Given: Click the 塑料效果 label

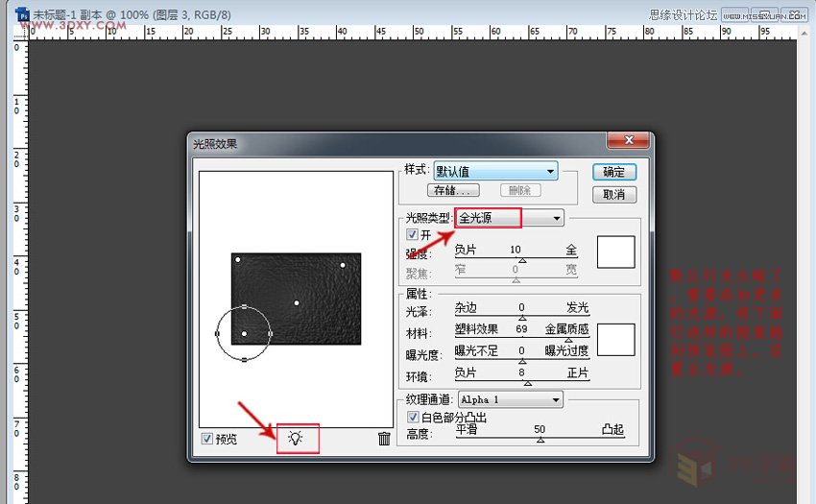Looking at the screenshot, I should click(476, 329).
